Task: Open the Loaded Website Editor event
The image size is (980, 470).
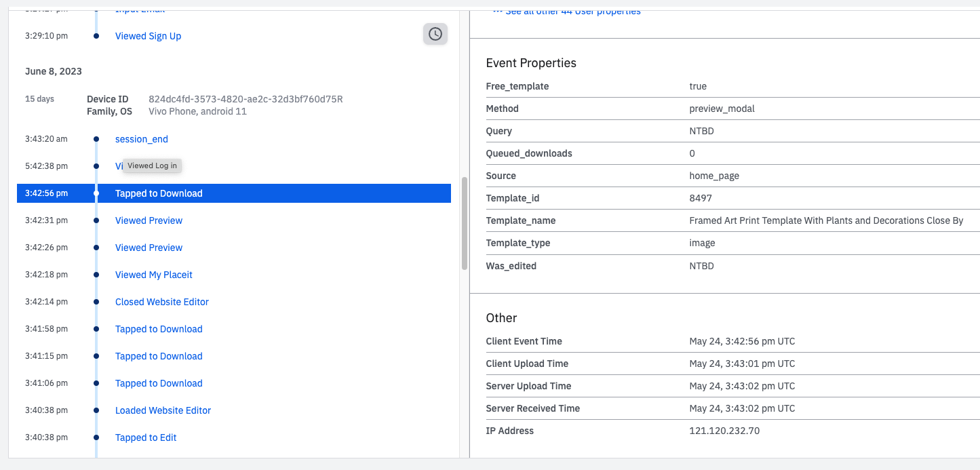Action: pyautogui.click(x=163, y=410)
